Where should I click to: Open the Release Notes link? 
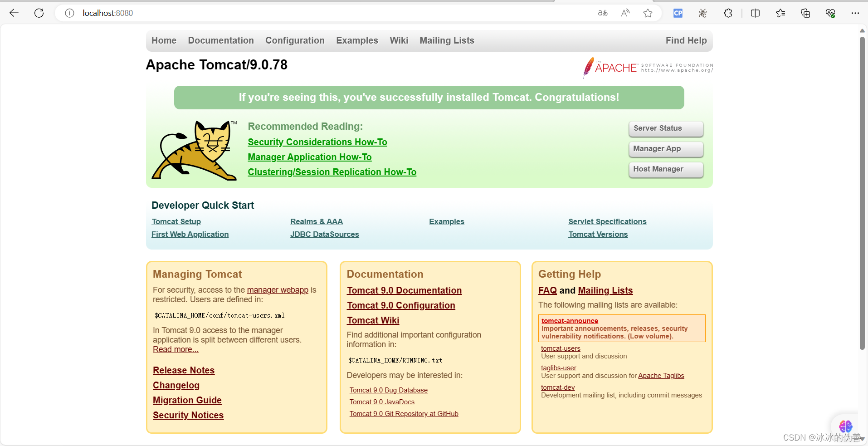tap(184, 370)
